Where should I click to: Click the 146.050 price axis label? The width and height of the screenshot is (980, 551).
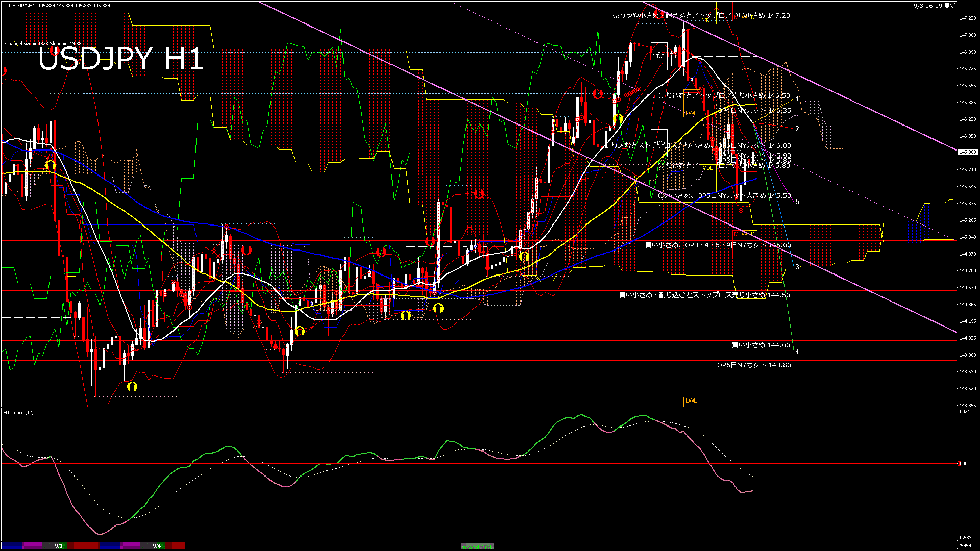[968, 136]
